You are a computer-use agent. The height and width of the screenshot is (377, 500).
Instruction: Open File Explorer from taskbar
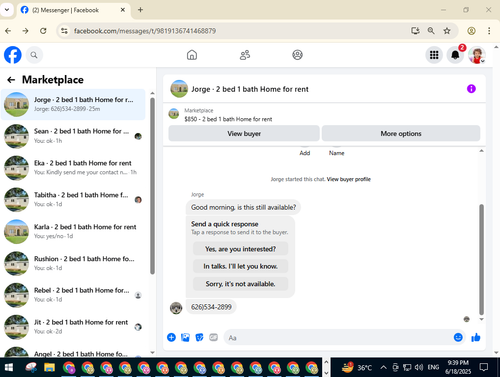pyautogui.click(x=49, y=367)
